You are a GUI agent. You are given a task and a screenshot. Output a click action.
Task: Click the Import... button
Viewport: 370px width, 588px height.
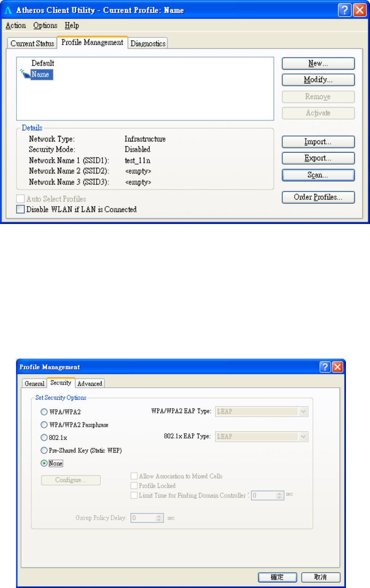tap(318, 142)
